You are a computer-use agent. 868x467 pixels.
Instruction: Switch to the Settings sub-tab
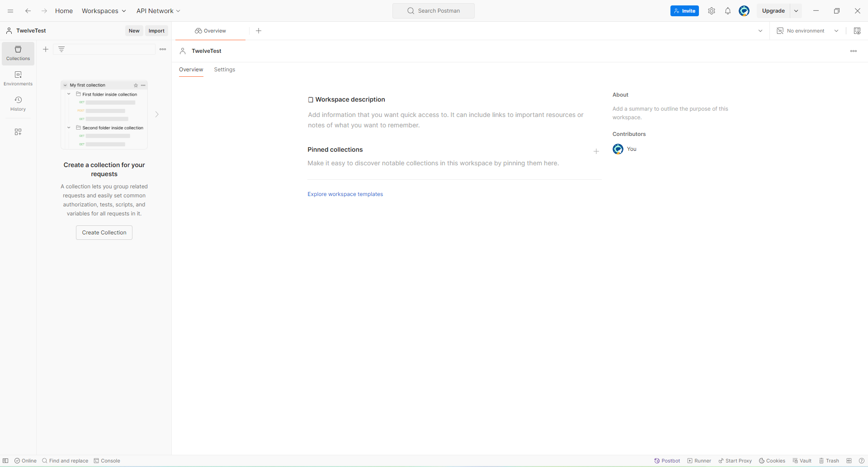[225, 70]
